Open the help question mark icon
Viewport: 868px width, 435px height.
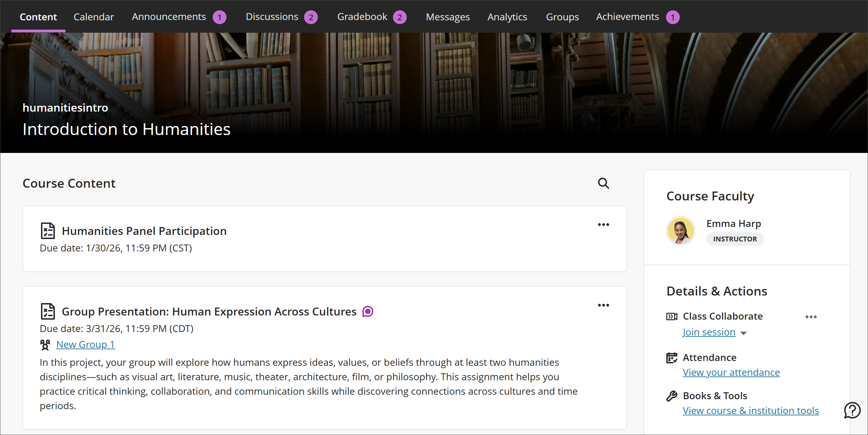(x=852, y=410)
